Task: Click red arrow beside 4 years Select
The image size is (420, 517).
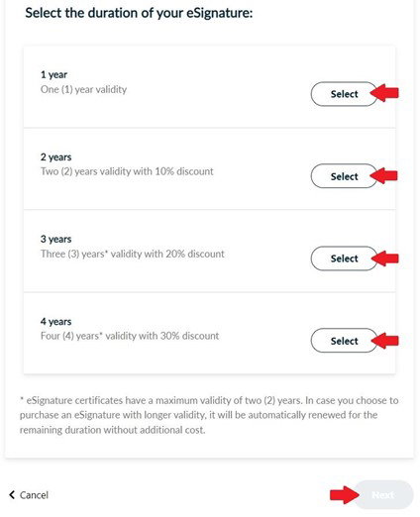Action: coord(384,341)
